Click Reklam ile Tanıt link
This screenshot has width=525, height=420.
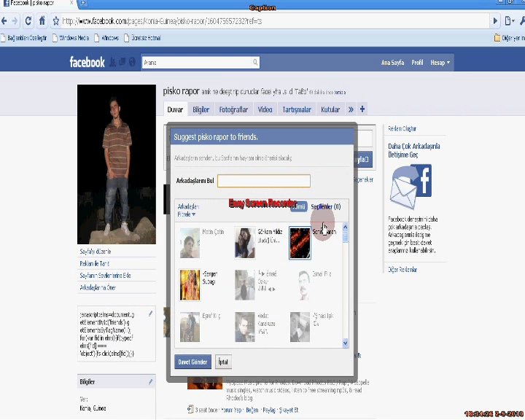[94, 263]
